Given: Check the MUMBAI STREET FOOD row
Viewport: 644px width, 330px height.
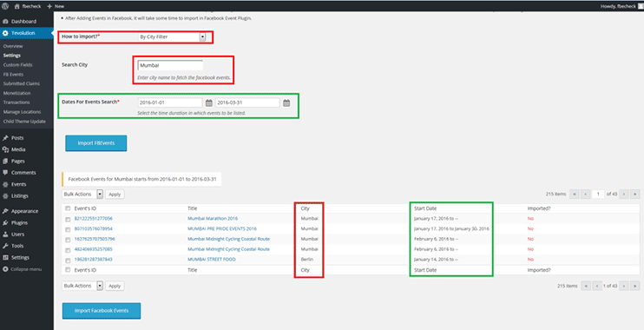Looking at the screenshot, I should [x=68, y=261].
